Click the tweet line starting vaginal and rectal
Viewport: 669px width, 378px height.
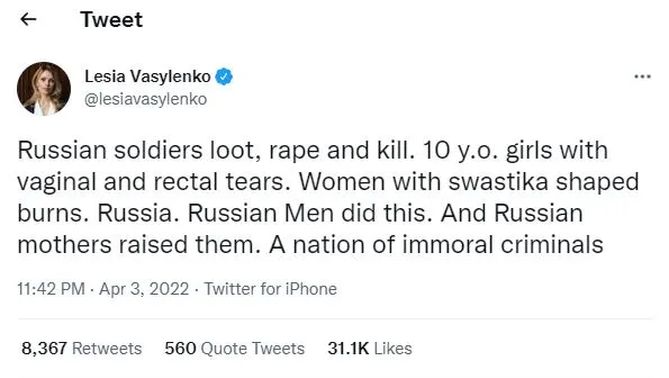[328, 183]
